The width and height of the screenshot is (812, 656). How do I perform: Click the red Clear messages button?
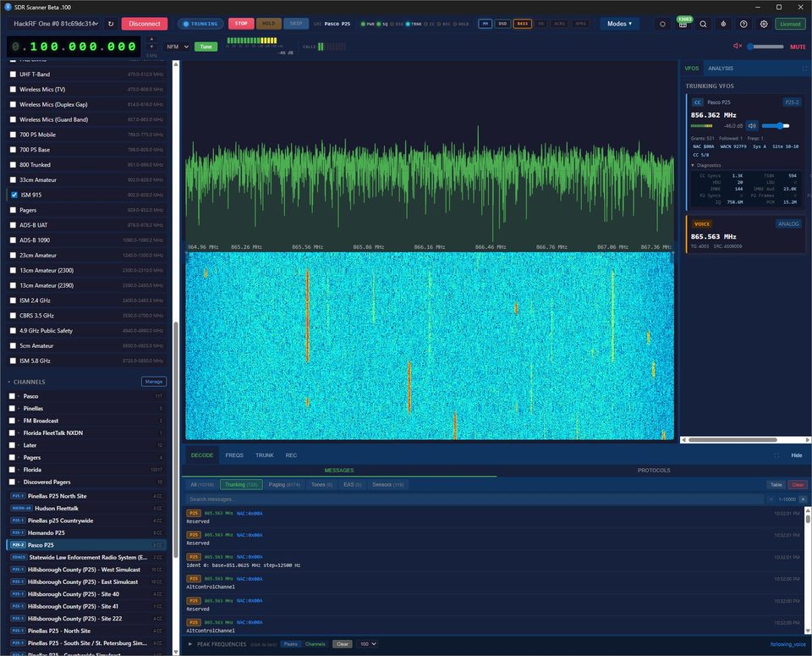[x=798, y=485]
